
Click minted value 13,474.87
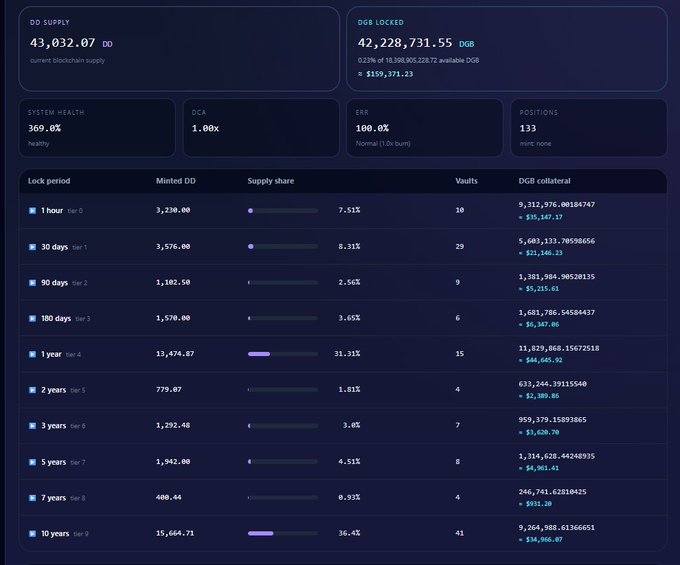coord(175,354)
